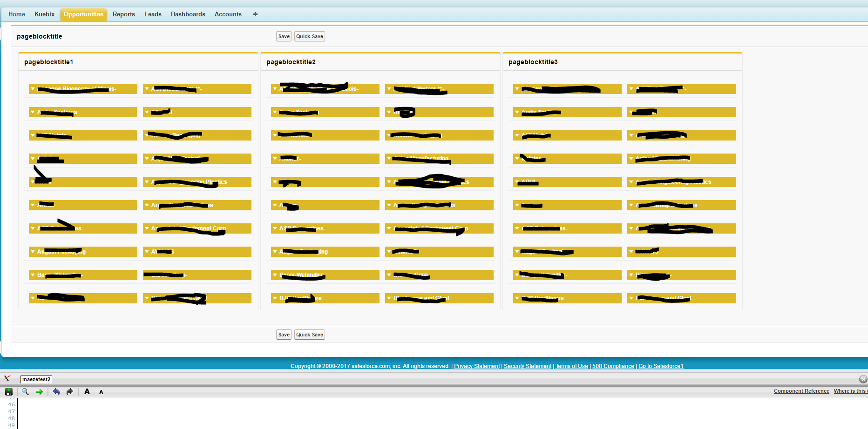Viewport: 868px width, 429px height.
Task: Go to the Home tab
Action: (x=17, y=14)
